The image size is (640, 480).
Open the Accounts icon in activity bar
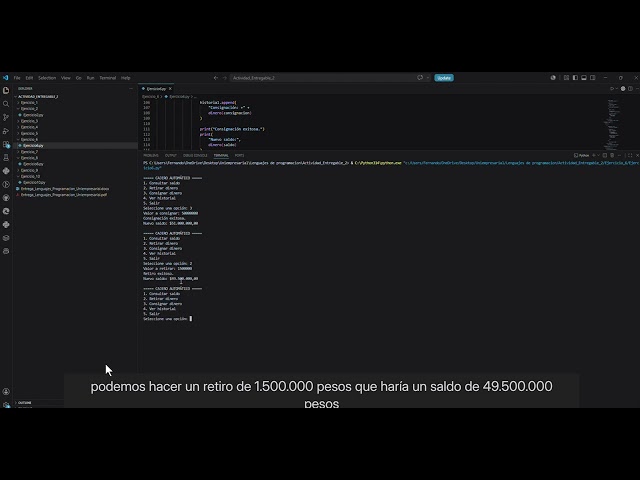6,391
